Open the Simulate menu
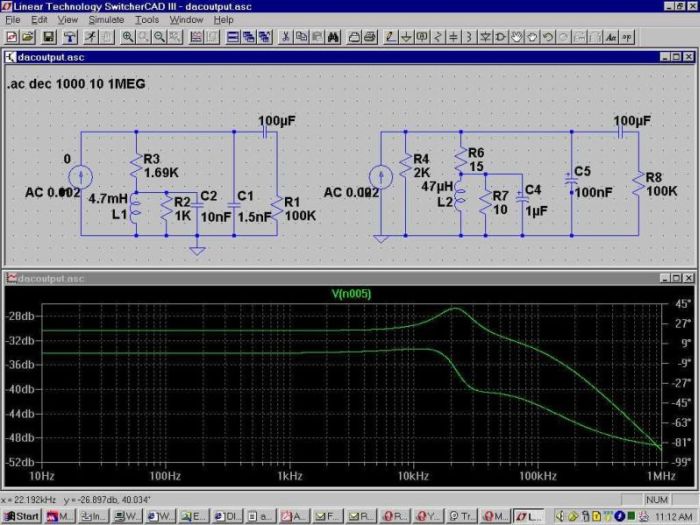700x525 pixels. click(106, 19)
